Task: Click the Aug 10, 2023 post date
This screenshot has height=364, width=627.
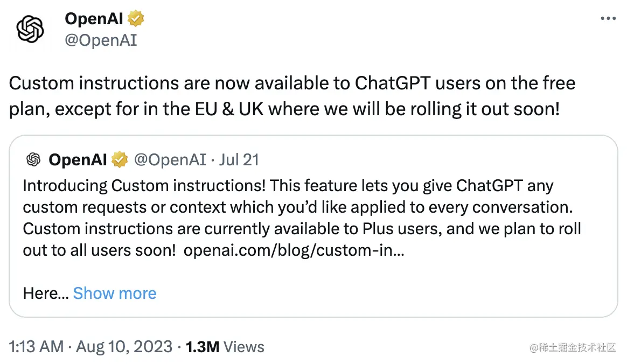Action: coord(124,347)
